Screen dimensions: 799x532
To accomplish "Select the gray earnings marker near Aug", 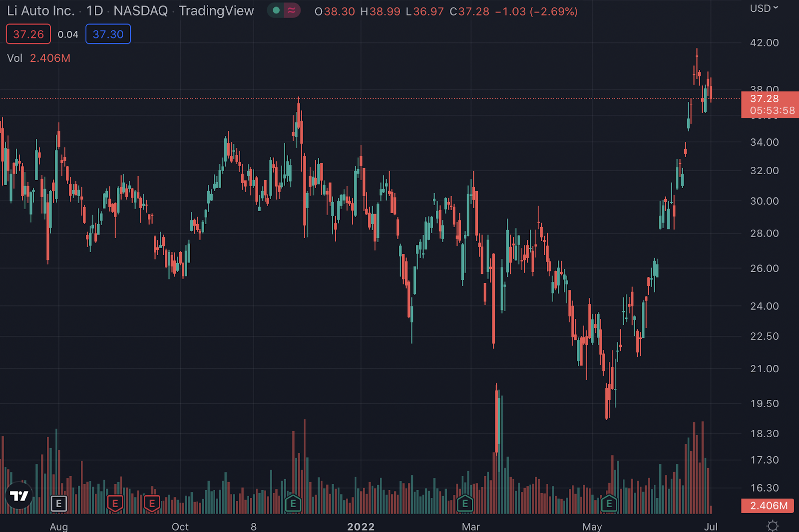I will coord(59,504).
